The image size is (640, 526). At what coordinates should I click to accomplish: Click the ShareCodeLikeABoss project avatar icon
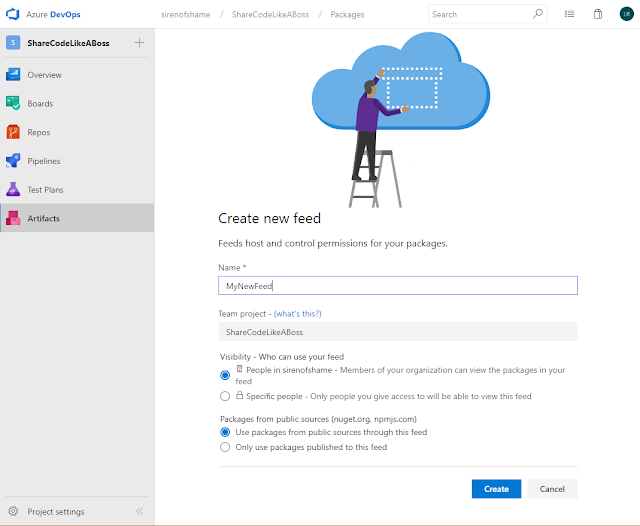tap(13, 42)
